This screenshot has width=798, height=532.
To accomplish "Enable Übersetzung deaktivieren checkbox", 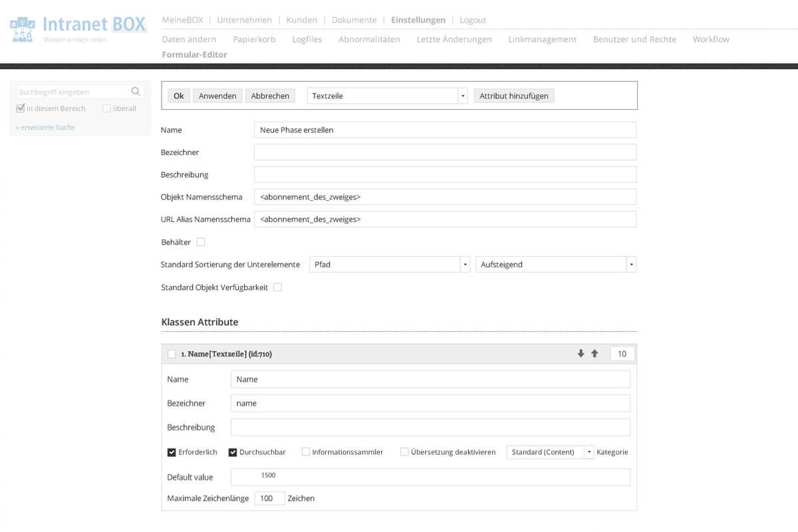I will pyautogui.click(x=404, y=452).
